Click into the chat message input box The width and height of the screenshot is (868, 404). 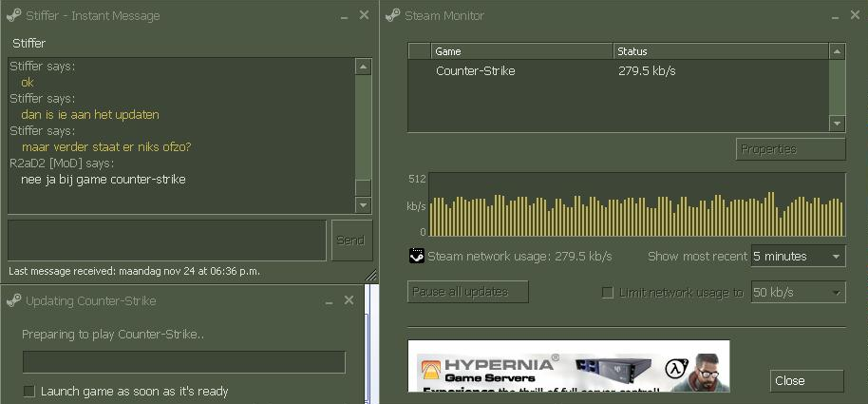pos(166,240)
